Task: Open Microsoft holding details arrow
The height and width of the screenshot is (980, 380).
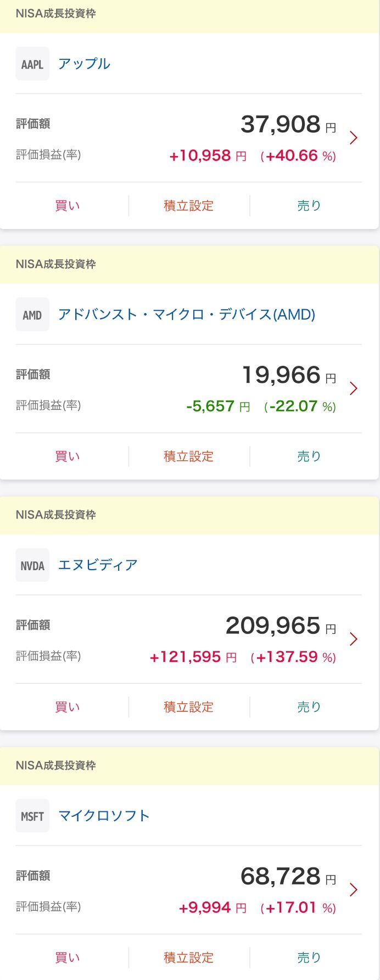Action: point(354,890)
